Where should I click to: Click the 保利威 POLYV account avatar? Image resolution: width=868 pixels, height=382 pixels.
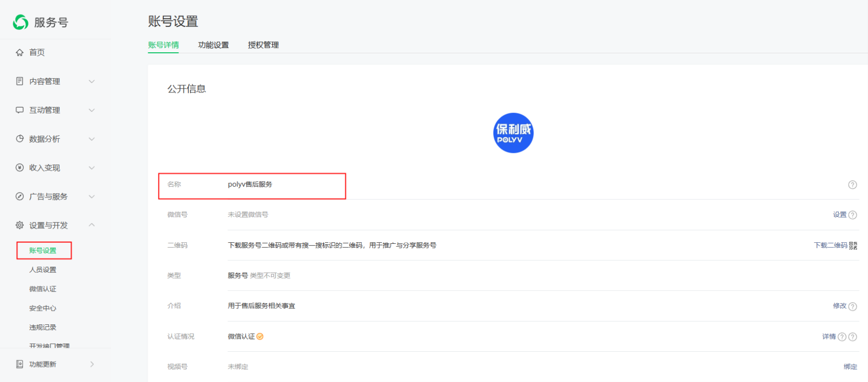pos(513,133)
